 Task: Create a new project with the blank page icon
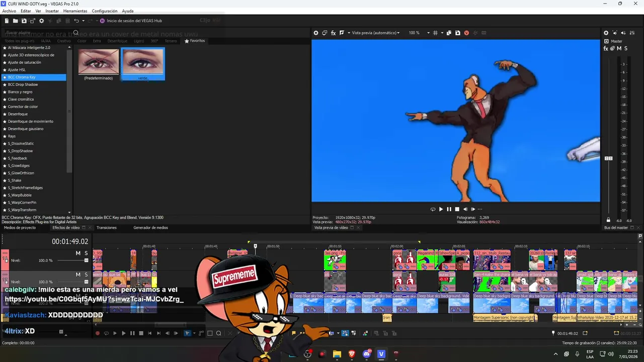tap(7, 21)
